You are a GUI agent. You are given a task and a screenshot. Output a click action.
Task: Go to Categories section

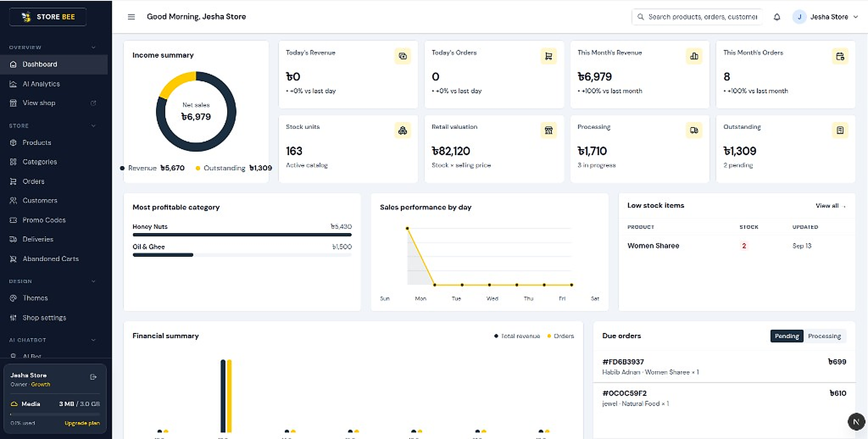54,162
